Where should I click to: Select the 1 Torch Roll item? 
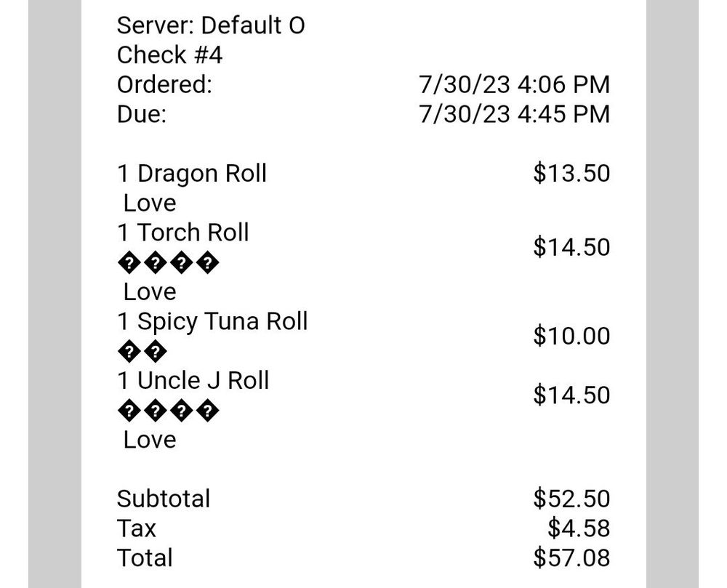183,232
